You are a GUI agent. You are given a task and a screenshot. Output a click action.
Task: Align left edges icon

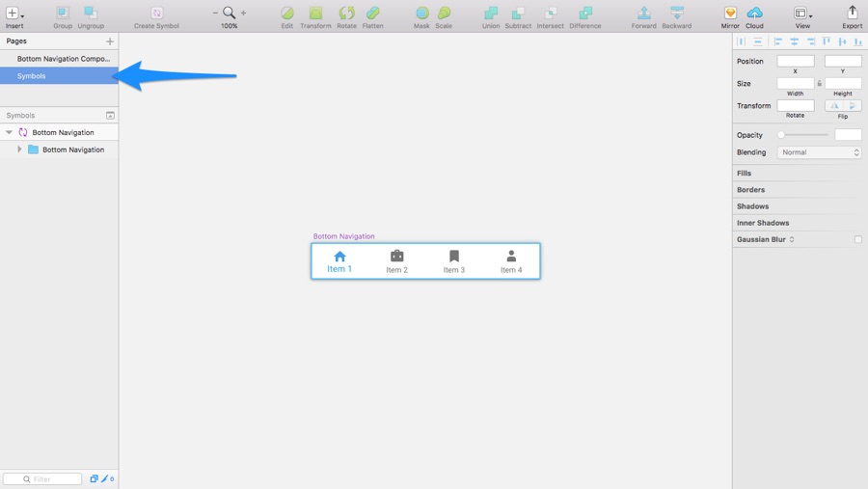[777, 41]
